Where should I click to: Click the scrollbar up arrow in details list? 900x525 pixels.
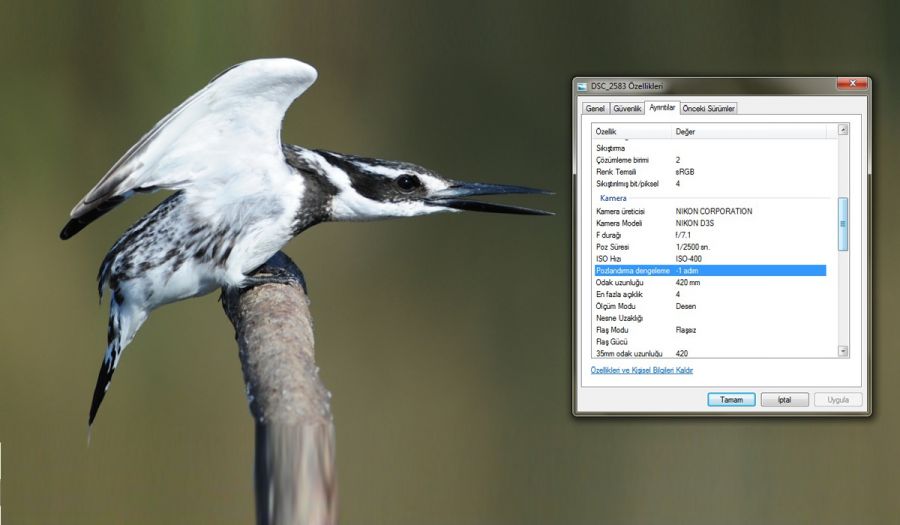(x=843, y=130)
